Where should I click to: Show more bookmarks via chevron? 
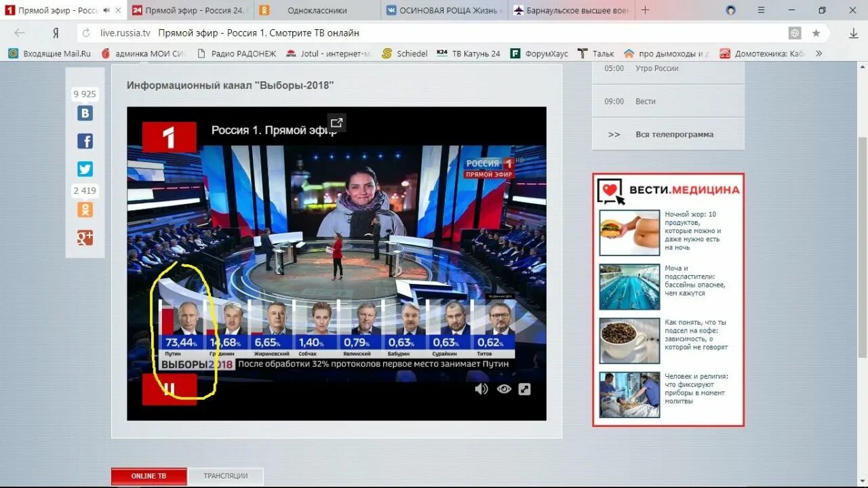[819, 54]
